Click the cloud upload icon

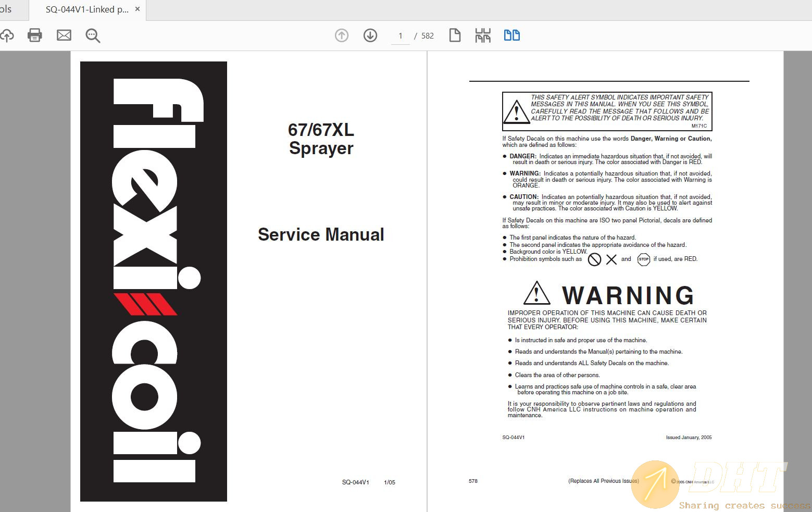[7, 35]
